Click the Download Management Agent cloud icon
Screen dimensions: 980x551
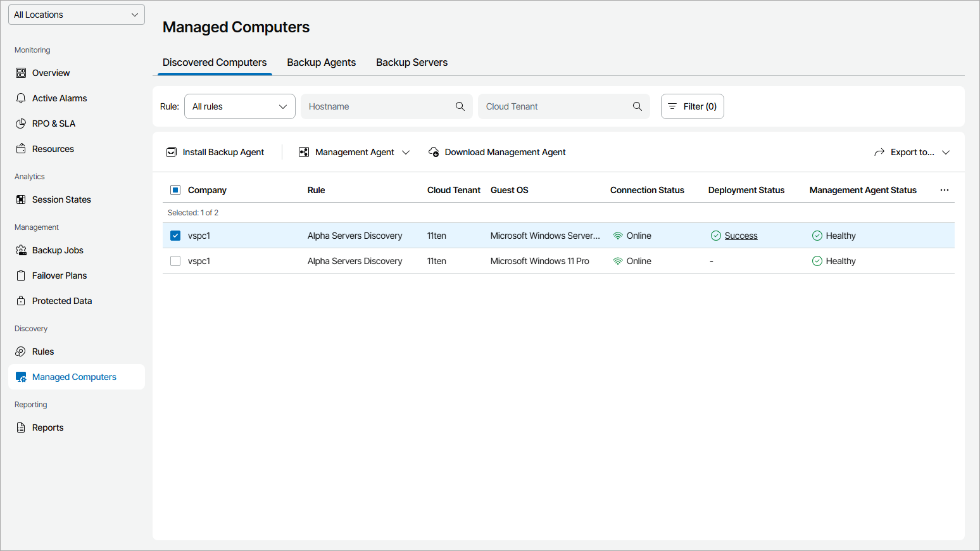point(434,152)
